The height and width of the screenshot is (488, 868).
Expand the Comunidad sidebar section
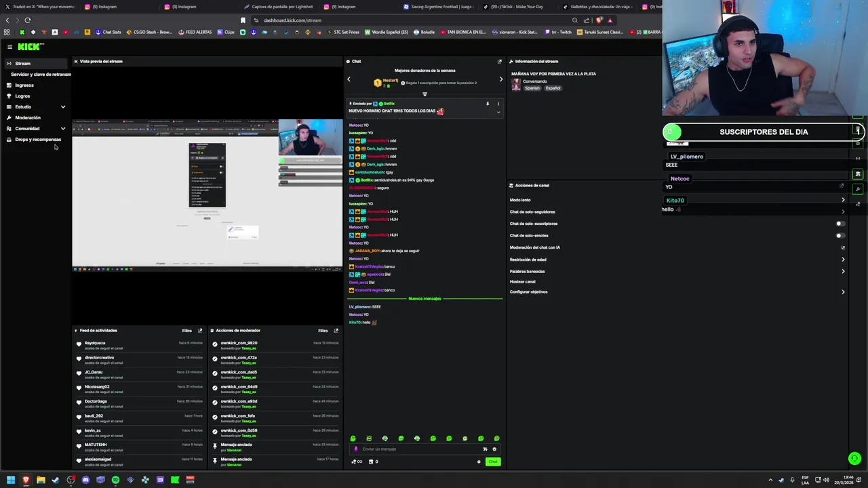[x=63, y=129]
